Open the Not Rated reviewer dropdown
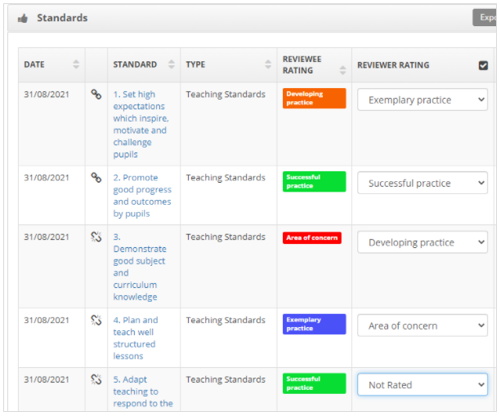 (422, 385)
